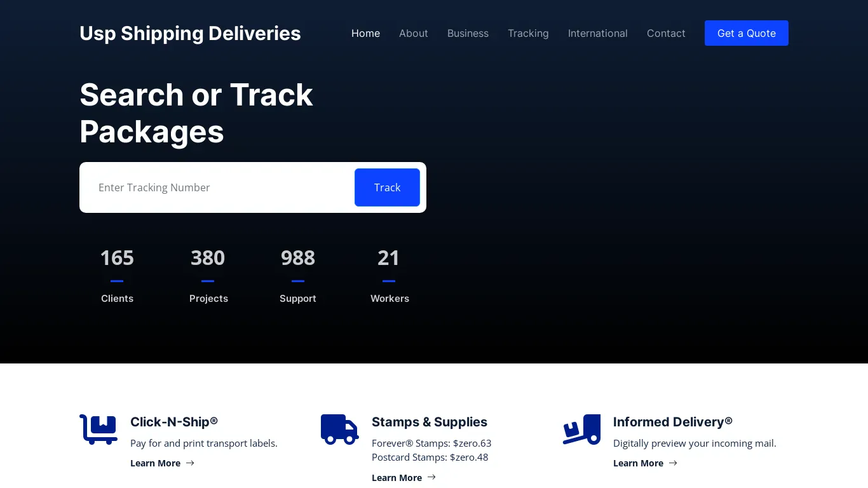Click the 'Postcard Stamps: $zero.48' text
This screenshot has height=488, width=868.
(430, 457)
